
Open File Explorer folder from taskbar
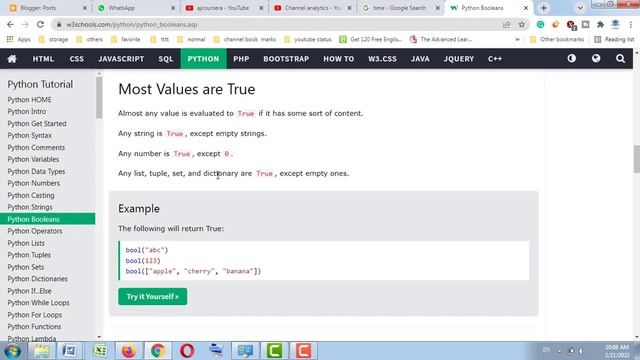pos(41,351)
